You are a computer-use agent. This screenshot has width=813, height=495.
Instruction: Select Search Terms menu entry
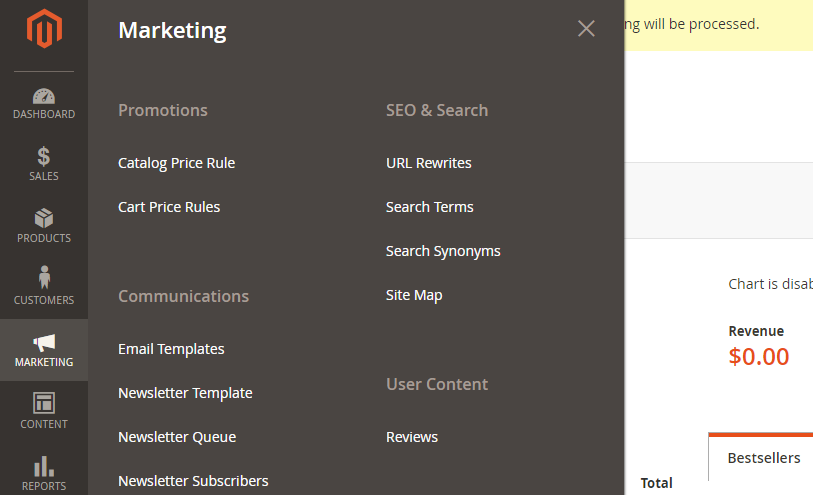point(429,207)
